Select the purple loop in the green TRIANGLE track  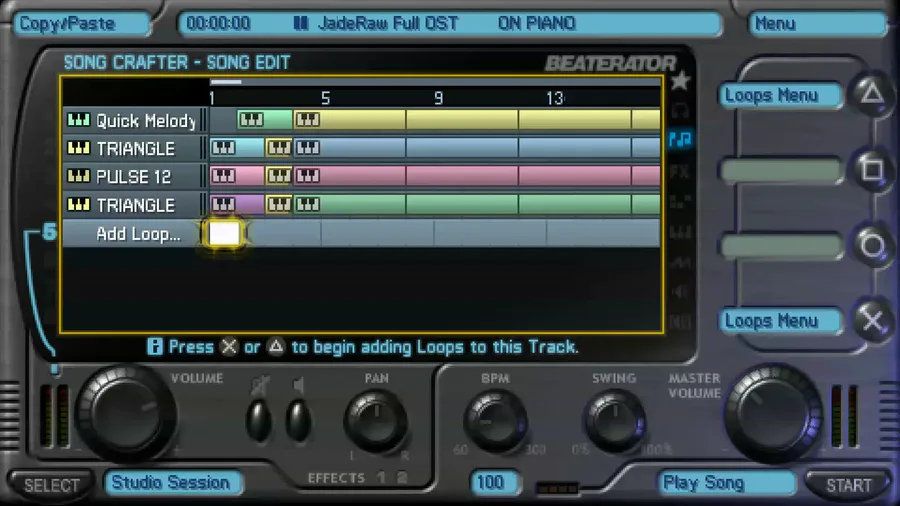(x=237, y=204)
